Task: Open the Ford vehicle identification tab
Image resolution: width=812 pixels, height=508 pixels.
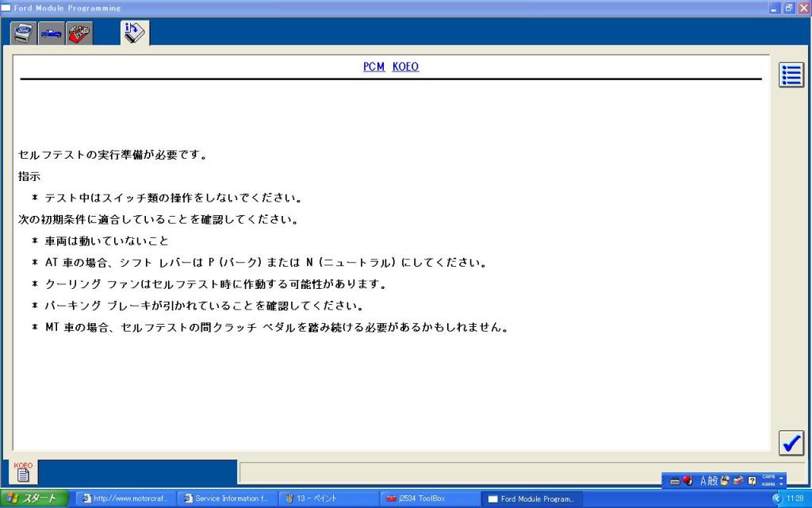Action: tap(24, 33)
